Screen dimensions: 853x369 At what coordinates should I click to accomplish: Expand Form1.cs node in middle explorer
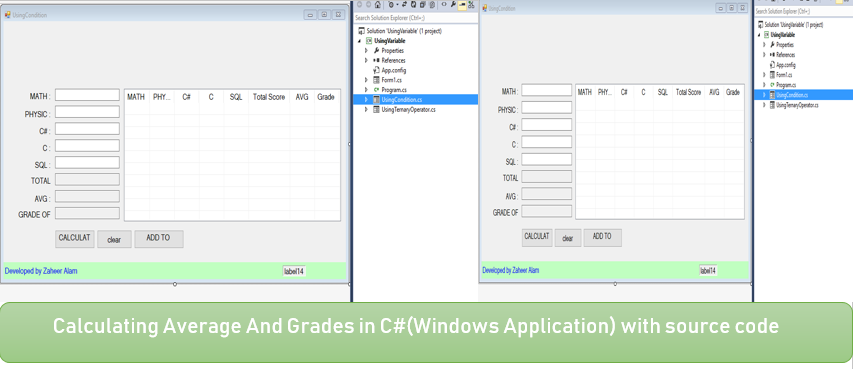(x=367, y=80)
